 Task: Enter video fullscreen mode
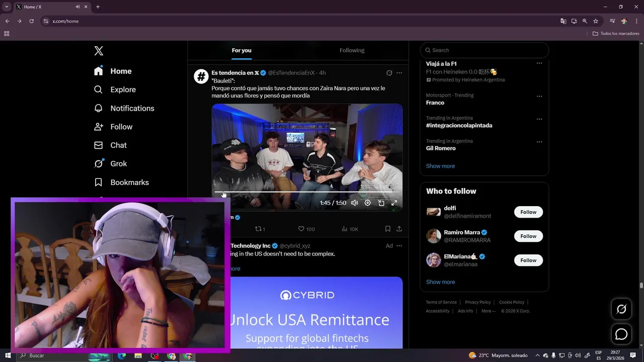(x=394, y=203)
